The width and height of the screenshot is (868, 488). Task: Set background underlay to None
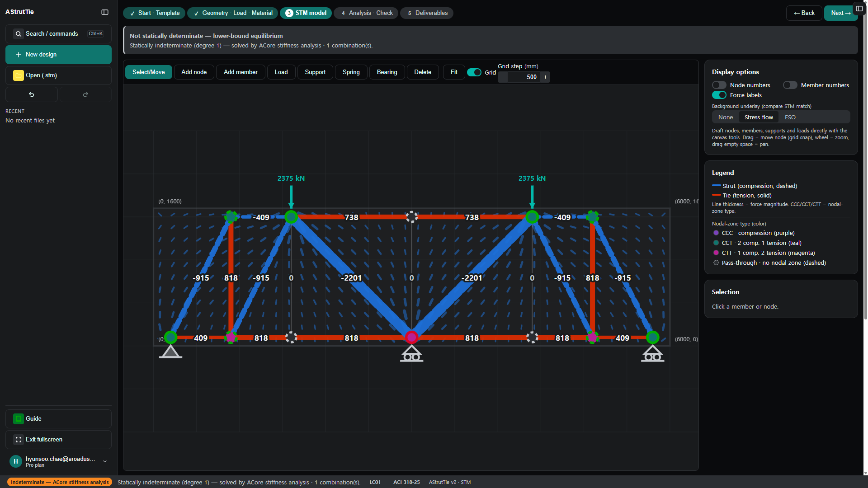click(x=726, y=117)
